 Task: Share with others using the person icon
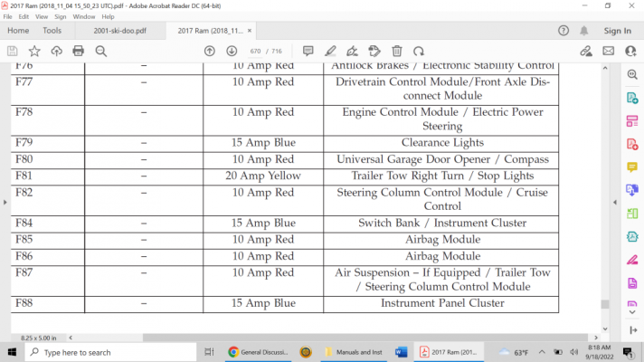(630, 51)
